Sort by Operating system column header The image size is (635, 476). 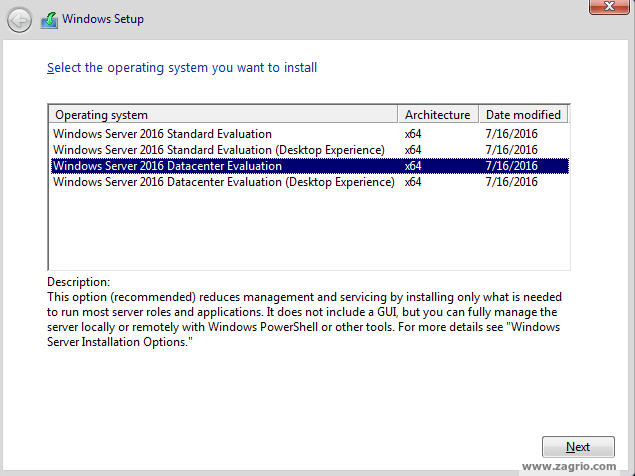click(223, 115)
